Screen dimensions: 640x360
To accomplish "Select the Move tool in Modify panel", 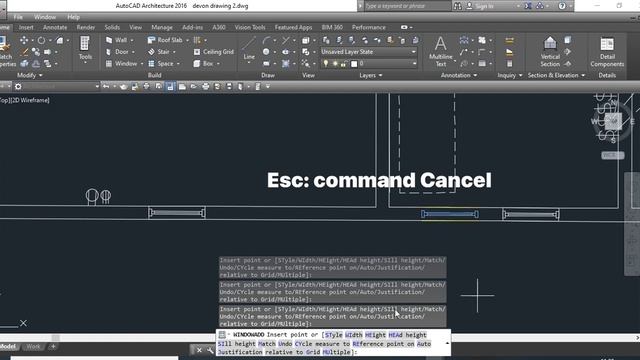I will [x=24, y=40].
